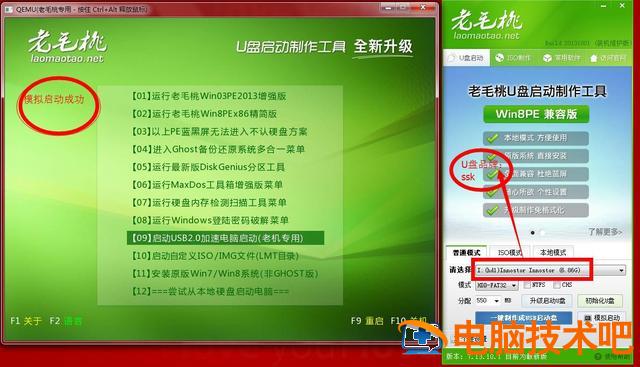
Task: Click the 访问官网 home icon tab
Action: pos(608,58)
